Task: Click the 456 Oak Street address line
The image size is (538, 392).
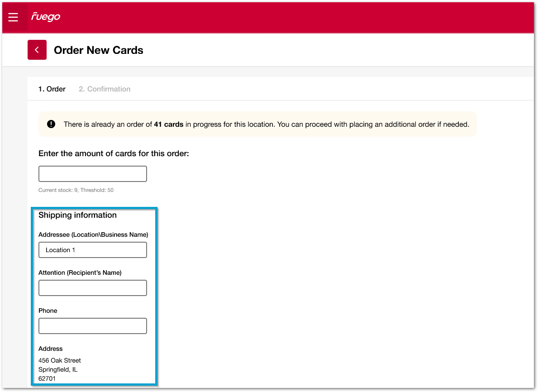Action: (x=60, y=360)
